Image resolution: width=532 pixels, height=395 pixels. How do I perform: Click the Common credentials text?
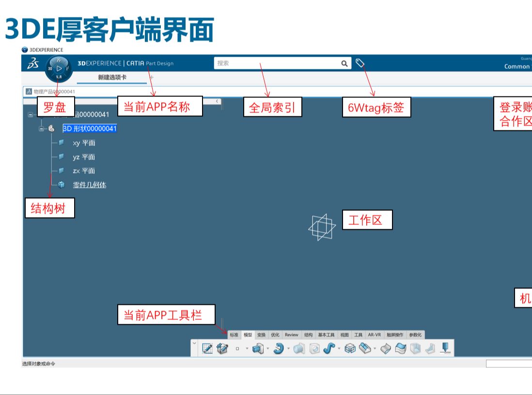click(x=517, y=66)
